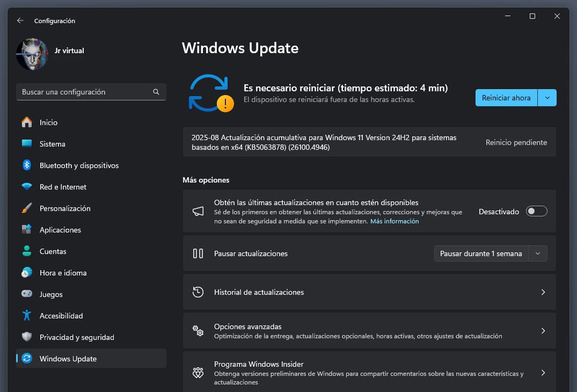Open Privacidad y seguridad label
The height and width of the screenshot is (392, 577).
pyautogui.click(x=77, y=337)
